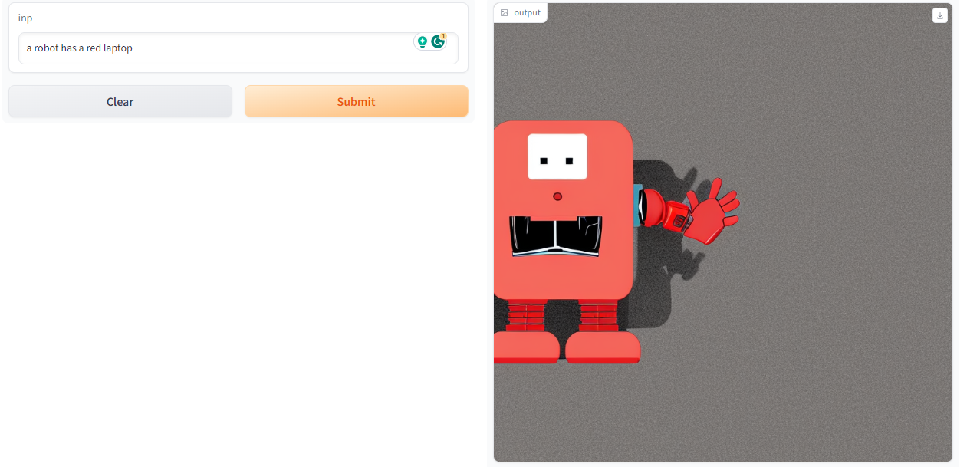980x467 pixels.
Task: Click the download icon above the output image
Action: (939, 15)
